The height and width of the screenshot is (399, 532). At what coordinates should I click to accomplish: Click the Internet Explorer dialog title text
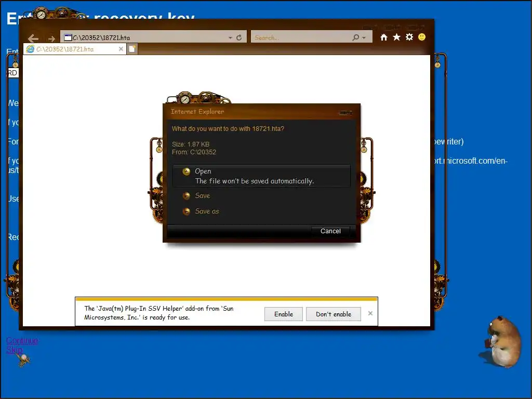coord(197,112)
